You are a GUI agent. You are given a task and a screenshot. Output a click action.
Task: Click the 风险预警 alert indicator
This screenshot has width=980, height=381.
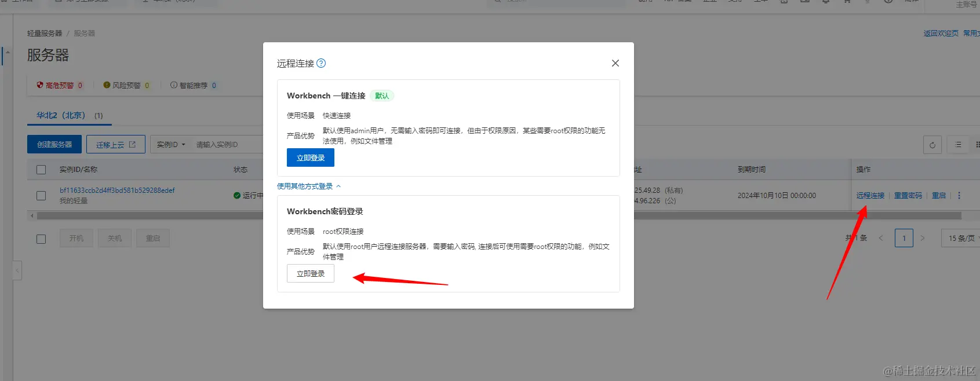126,85
